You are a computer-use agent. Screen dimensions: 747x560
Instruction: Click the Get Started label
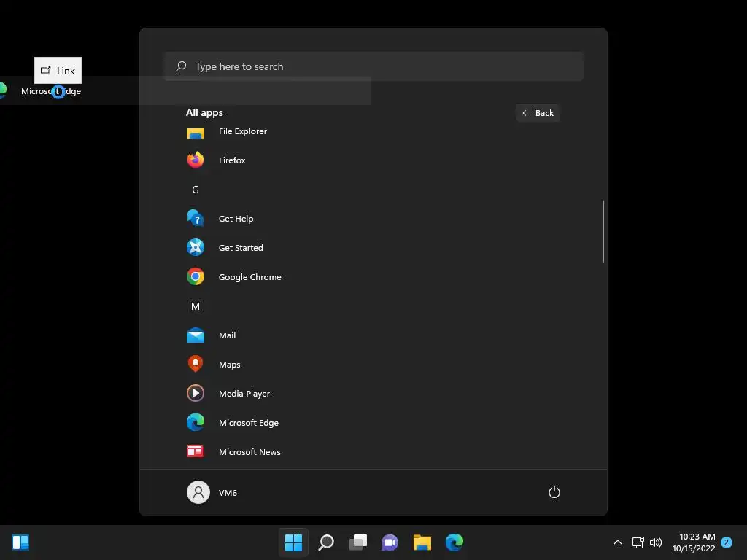coord(241,248)
